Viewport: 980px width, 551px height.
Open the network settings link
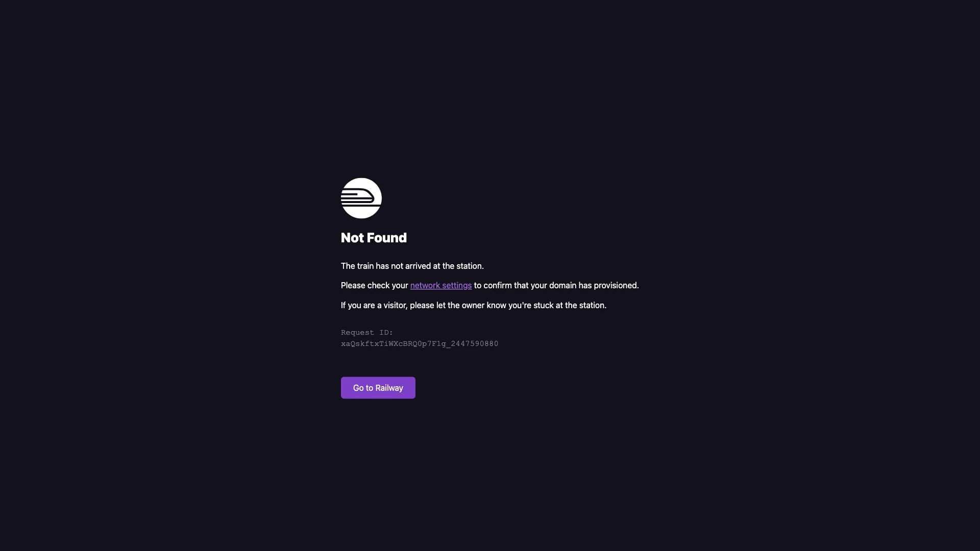[x=441, y=285]
